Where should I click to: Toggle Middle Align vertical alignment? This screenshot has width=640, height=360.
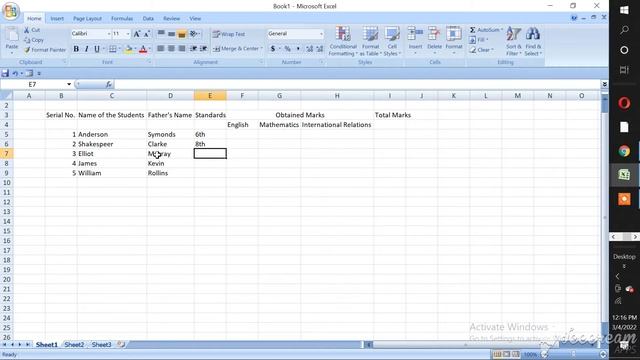click(x=171, y=34)
